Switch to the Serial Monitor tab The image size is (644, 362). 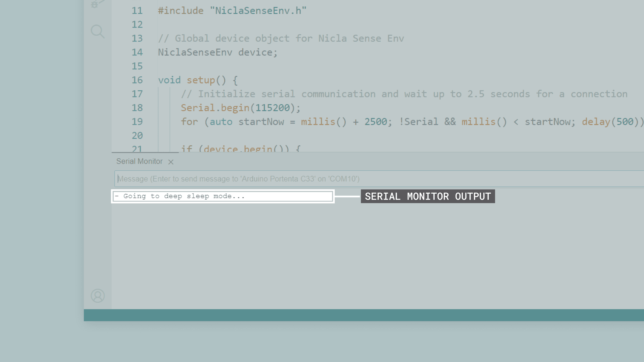[x=139, y=161]
